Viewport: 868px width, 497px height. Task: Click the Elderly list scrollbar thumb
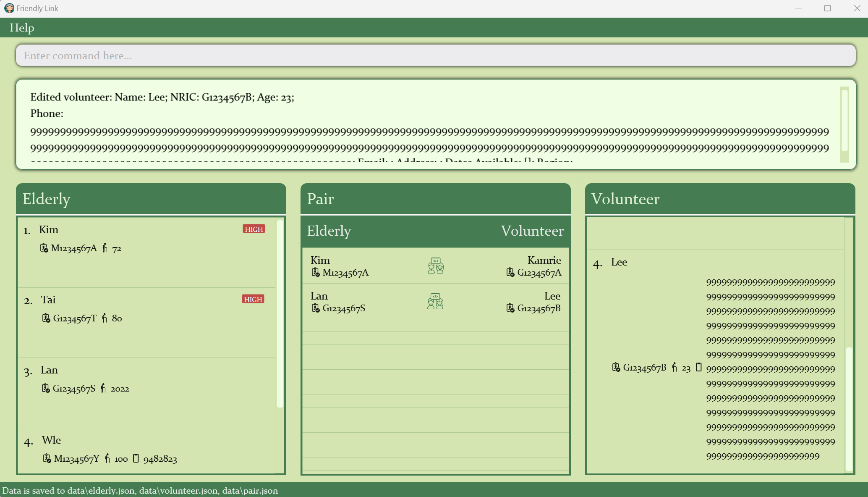[x=280, y=313]
